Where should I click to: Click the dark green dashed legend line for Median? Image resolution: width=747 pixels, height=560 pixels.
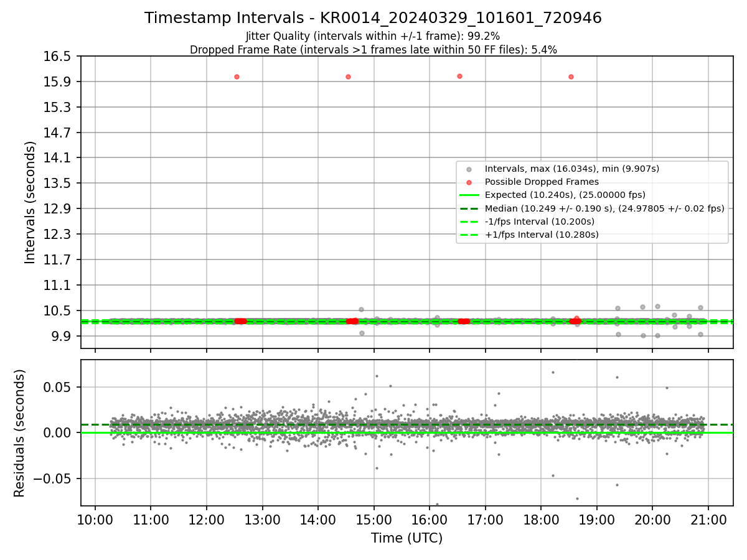point(469,208)
